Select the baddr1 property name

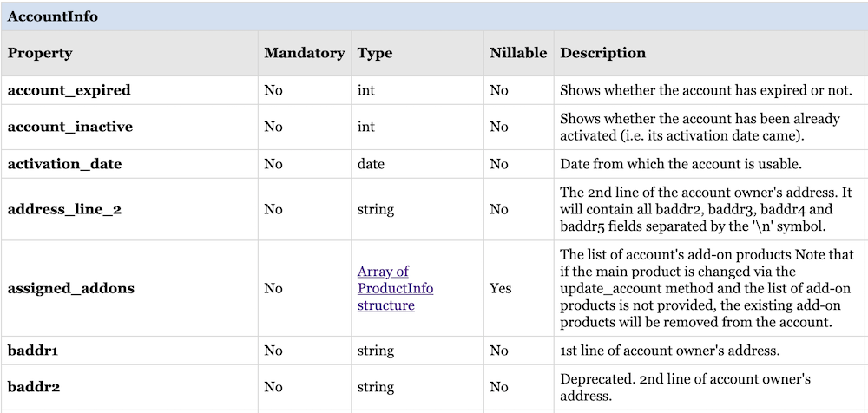[x=33, y=351]
